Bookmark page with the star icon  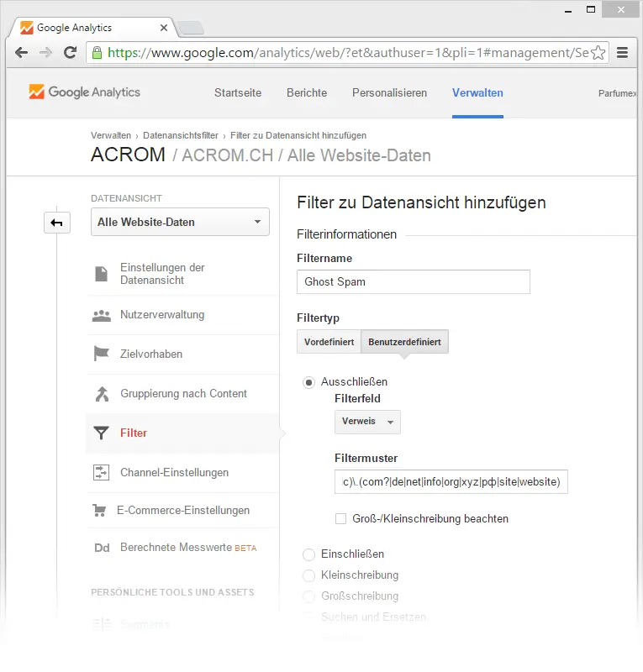pos(598,52)
